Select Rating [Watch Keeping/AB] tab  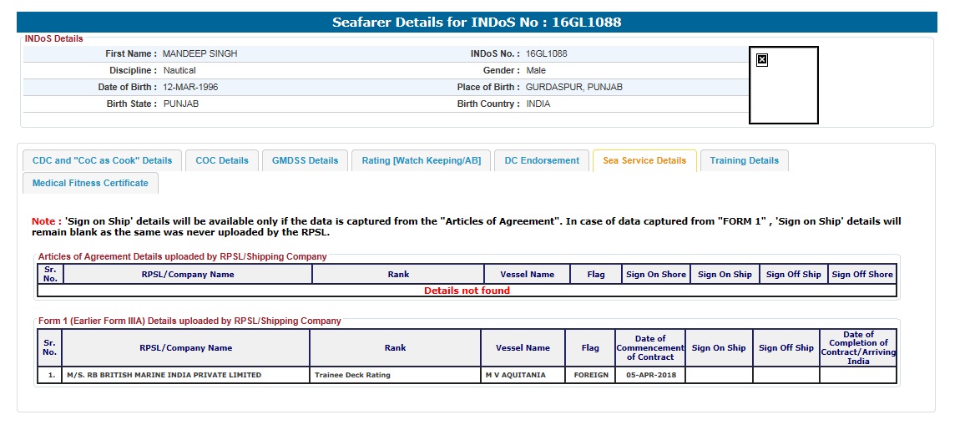(421, 160)
